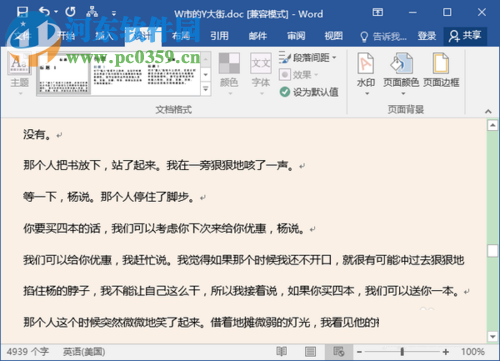Screen dimensions: 500x361
Task: Select the first document format style thumbnail
Action: (x=64, y=74)
